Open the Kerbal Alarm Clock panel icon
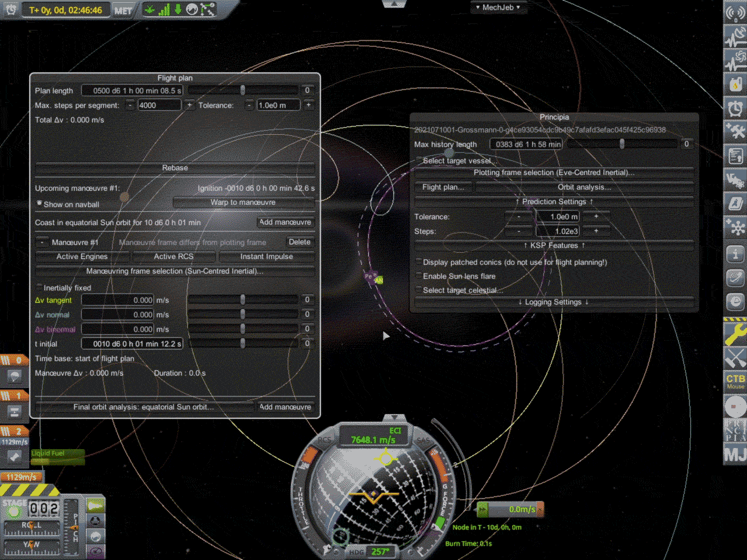747x560 pixels. point(735,108)
